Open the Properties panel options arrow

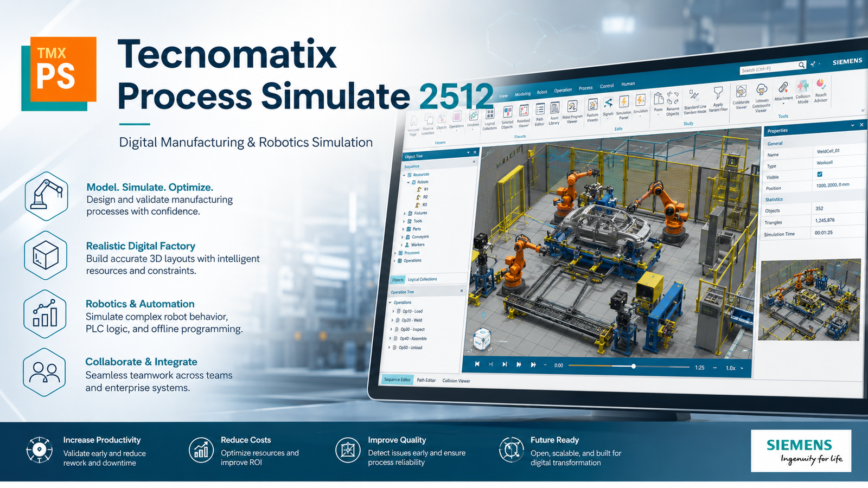(853, 125)
